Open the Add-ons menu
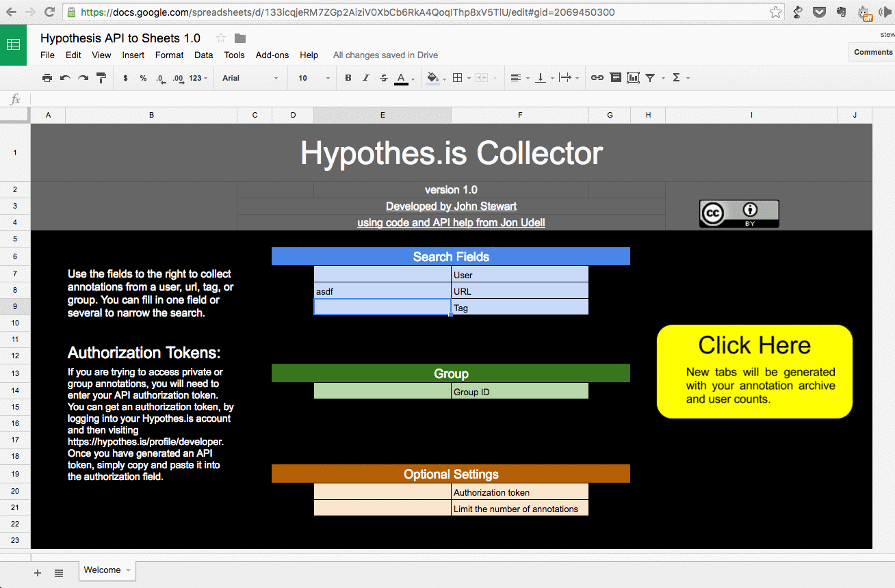Screen dimensions: 895x588 tap(272, 55)
